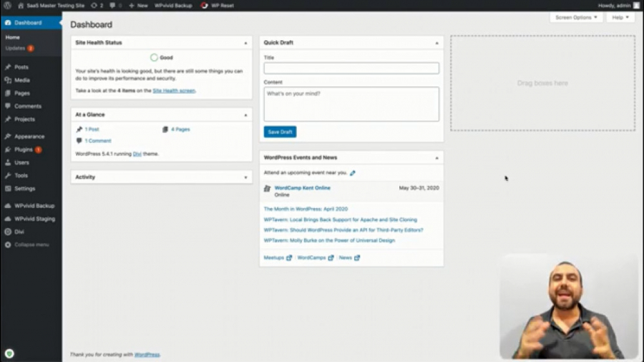Open the WordCamp Kent Online event link

(302, 187)
